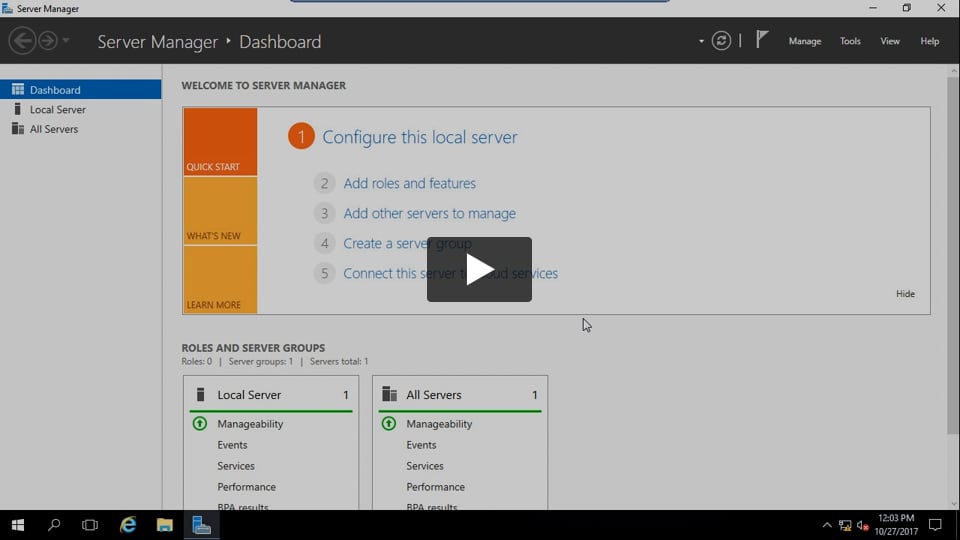This screenshot has height=540, width=960.
Task: Select All Servers in the sidebar
Action: click(54, 129)
